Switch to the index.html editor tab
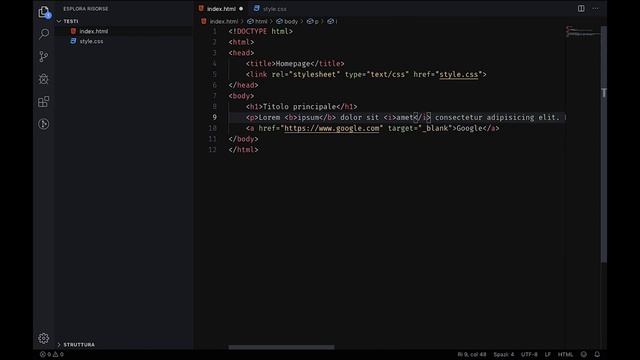This screenshot has width=640, height=360. pos(221,9)
